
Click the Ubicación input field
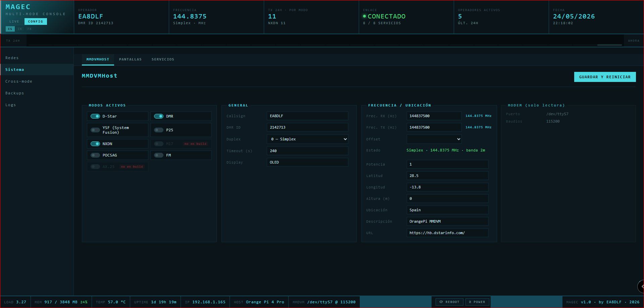pyautogui.click(x=447, y=210)
